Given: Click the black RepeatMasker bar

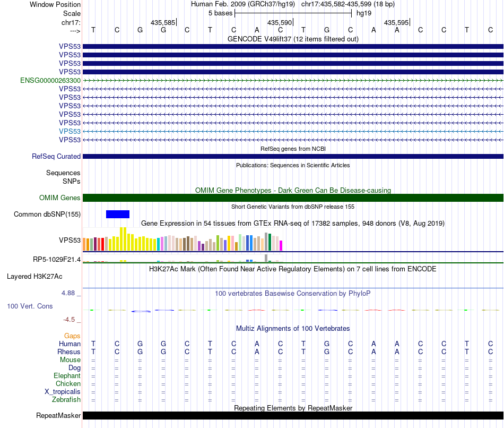Looking at the screenshot, I should tap(293, 415).
